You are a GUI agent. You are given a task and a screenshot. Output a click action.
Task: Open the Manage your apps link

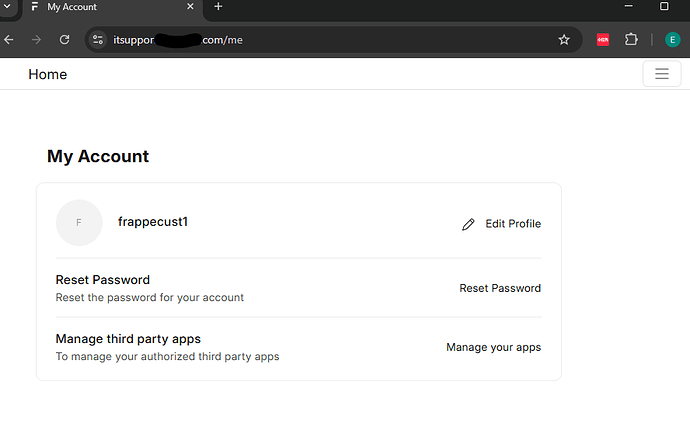coord(493,347)
